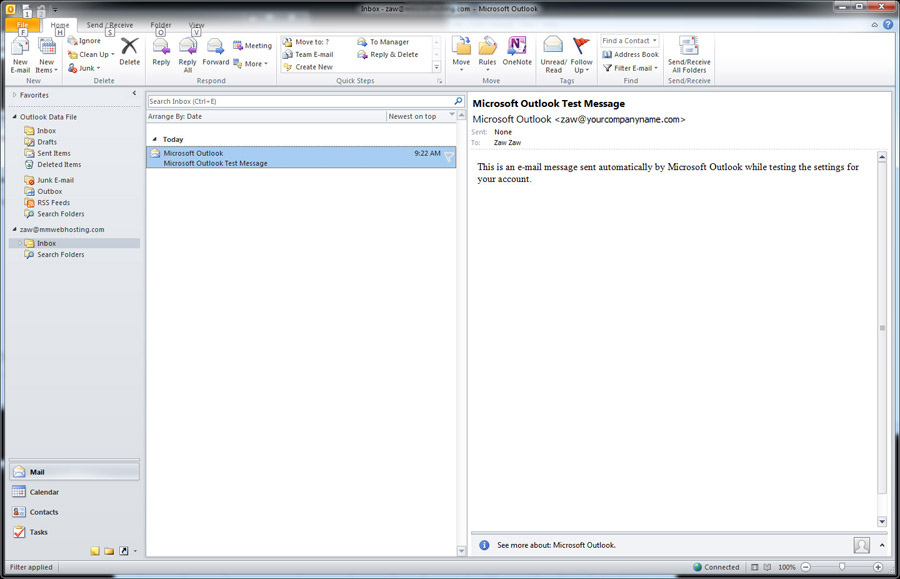
Task: Zoom in with the plus button
Action: 878,567
